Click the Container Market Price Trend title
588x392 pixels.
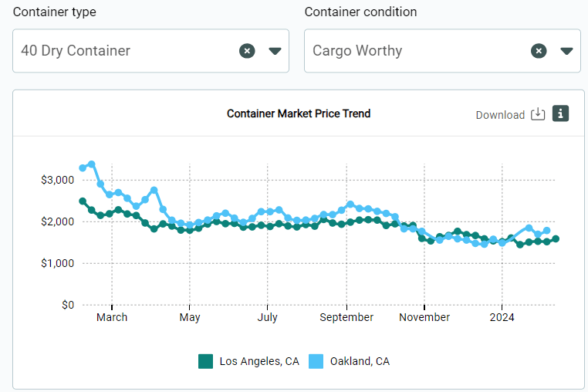coord(299,113)
